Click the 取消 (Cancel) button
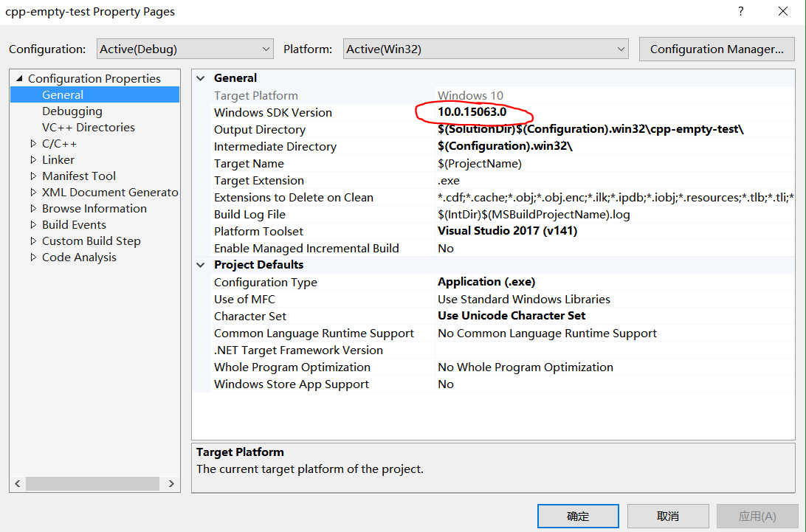The image size is (806, 532). point(668,517)
